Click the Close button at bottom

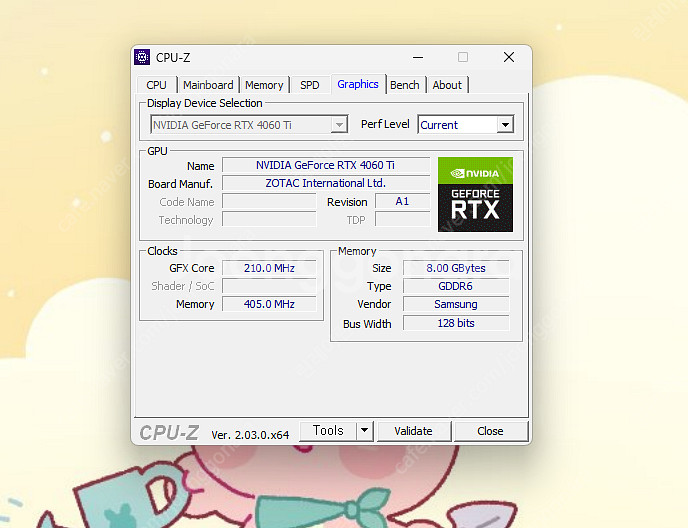pos(490,431)
